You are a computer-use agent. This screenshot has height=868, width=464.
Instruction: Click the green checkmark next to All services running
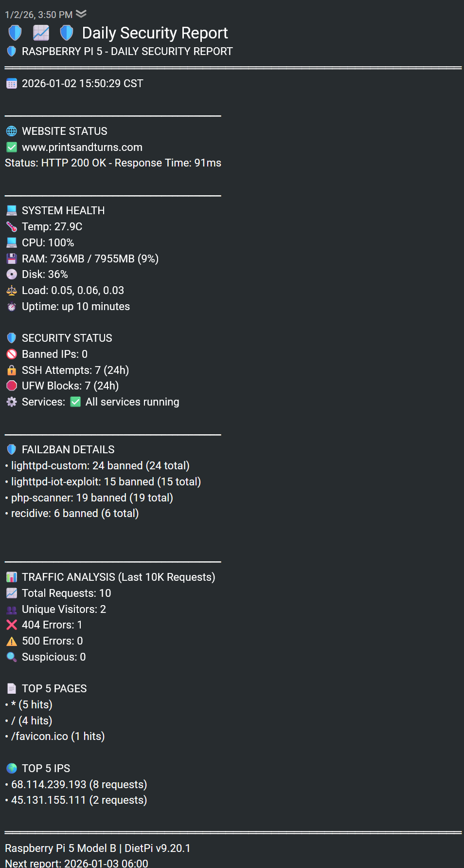[75, 402]
